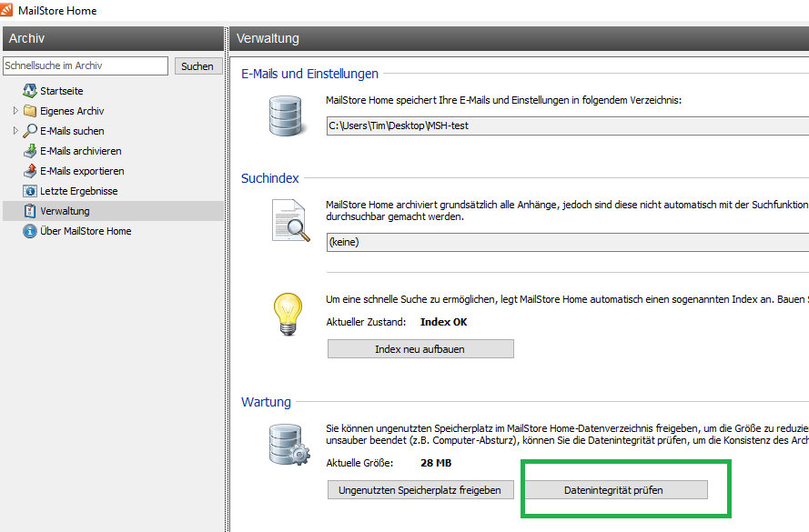Click the E-Mails suchen magnifier icon
Viewport: 809px width, 532px height.
pos(30,131)
